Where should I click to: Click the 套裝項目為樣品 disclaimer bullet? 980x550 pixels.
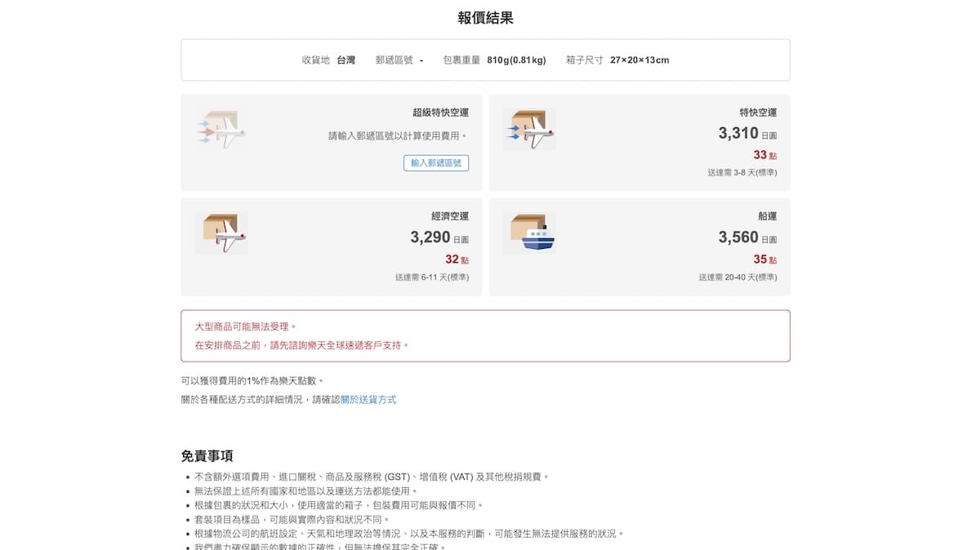tap(292, 520)
